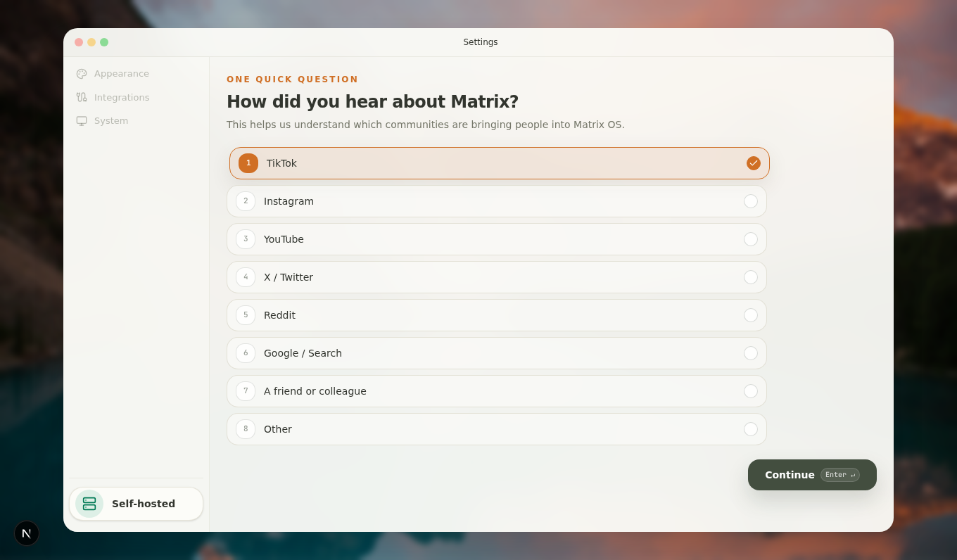Close the Settings window with red button
Viewport: 957px width, 560px height.
point(79,42)
